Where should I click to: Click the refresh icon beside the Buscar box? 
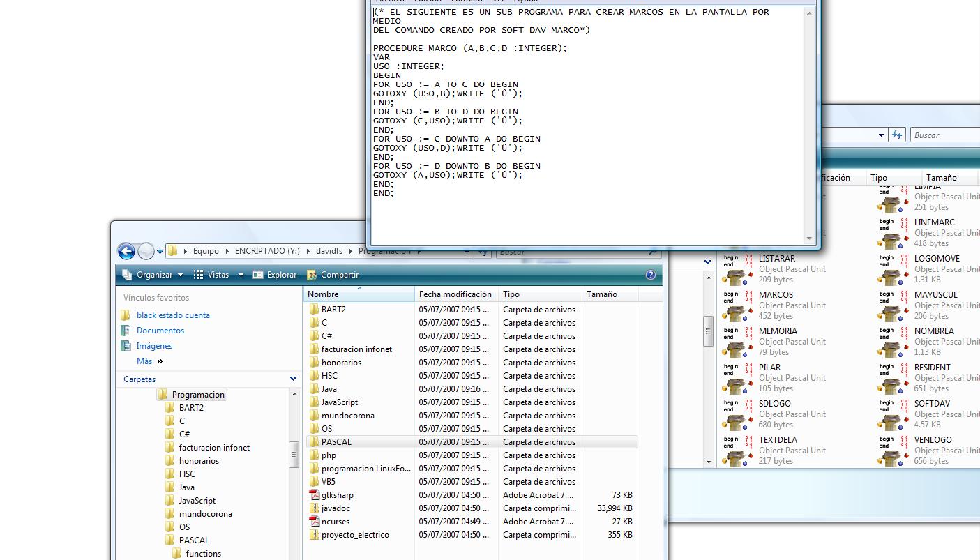[x=897, y=135]
